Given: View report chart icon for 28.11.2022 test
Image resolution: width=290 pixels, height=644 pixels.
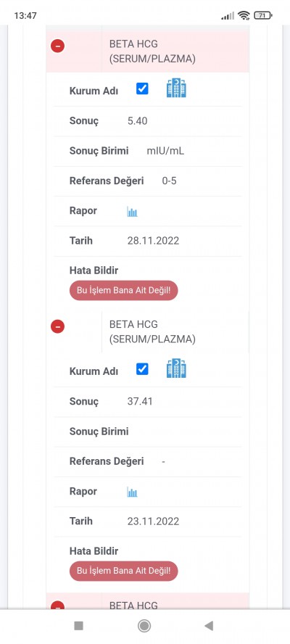Looking at the screenshot, I should [x=132, y=212].
